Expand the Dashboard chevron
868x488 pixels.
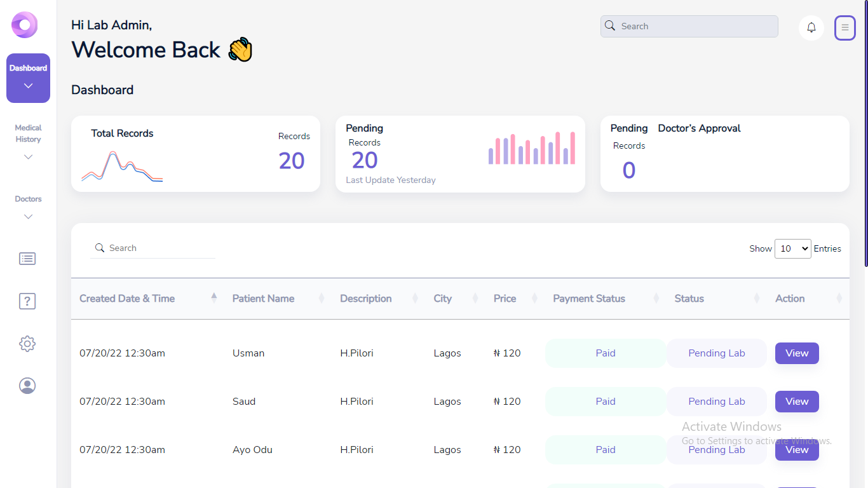coord(28,86)
